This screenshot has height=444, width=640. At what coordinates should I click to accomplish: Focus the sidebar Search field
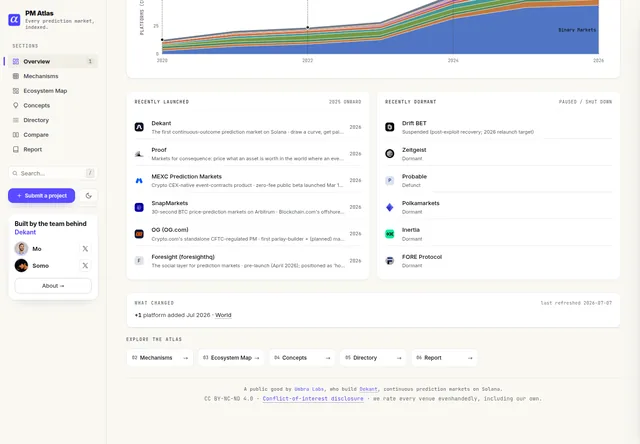coord(53,173)
